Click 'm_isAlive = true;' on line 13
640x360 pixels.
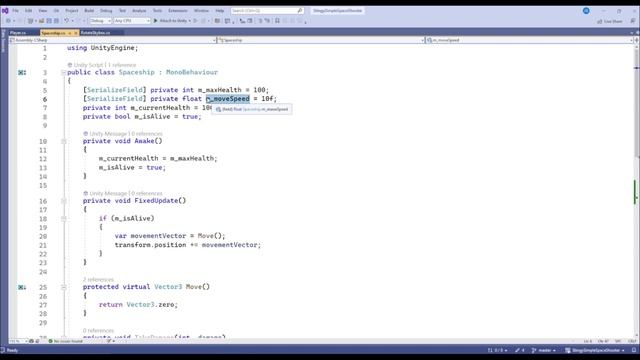[x=132, y=167]
